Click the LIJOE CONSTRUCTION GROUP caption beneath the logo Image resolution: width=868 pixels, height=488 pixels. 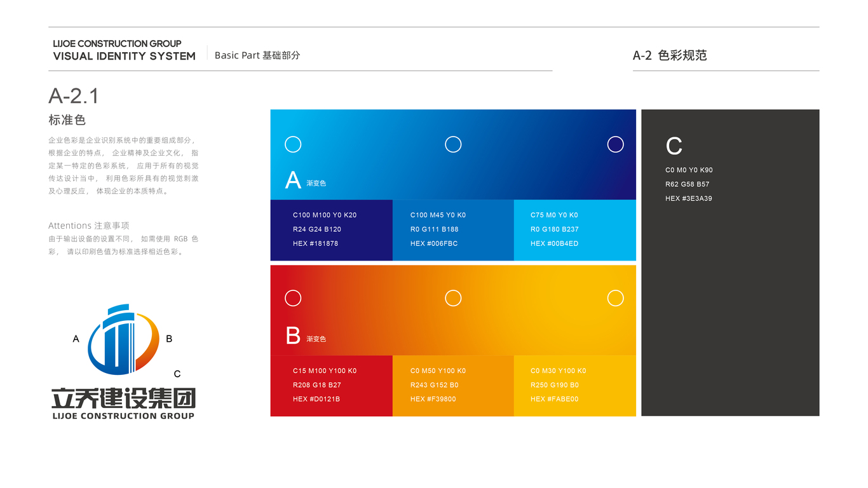tap(123, 416)
